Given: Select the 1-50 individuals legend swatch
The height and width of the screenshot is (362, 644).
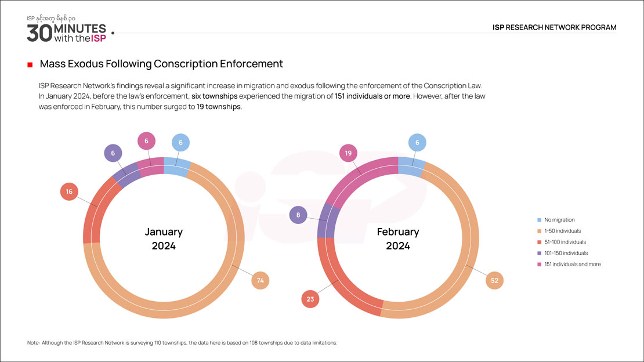Looking at the screenshot, I should point(539,231).
